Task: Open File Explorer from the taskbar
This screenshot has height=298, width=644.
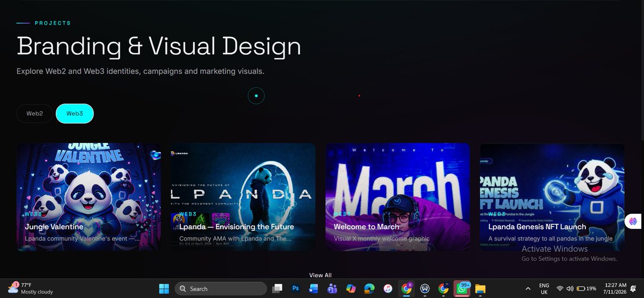Action: point(480,289)
